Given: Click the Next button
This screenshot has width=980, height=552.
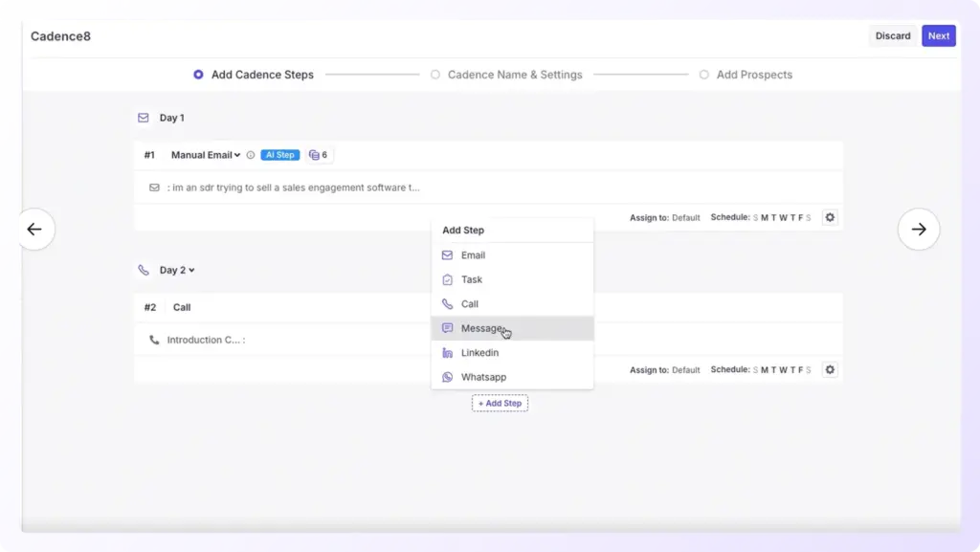Looking at the screenshot, I should pos(938,35).
